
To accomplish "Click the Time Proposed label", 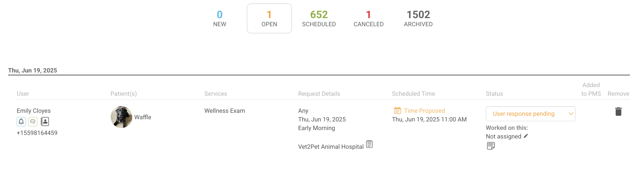I will click(424, 111).
